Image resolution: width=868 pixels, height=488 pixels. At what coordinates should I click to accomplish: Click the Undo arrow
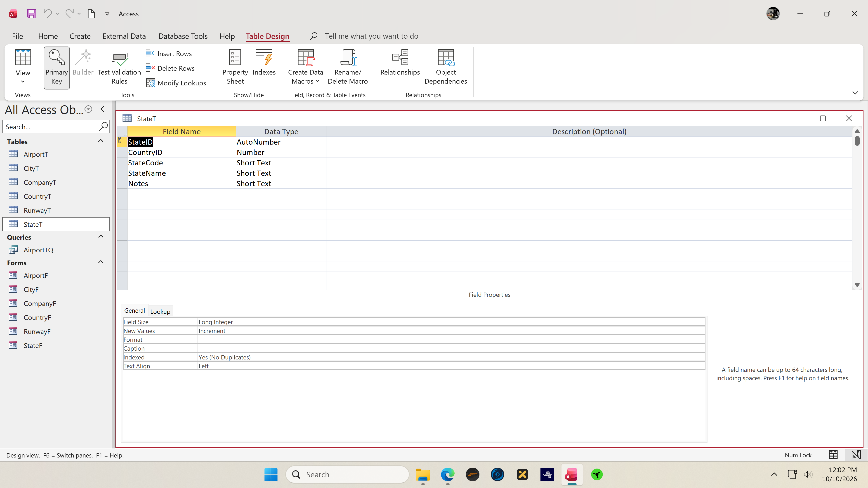point(47,14)
